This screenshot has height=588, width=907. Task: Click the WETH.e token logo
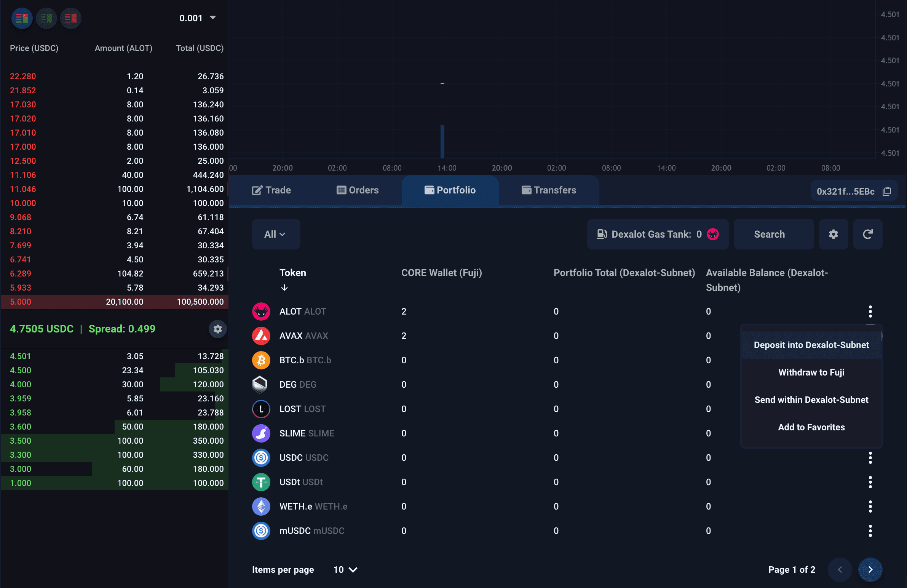(261, 506)
